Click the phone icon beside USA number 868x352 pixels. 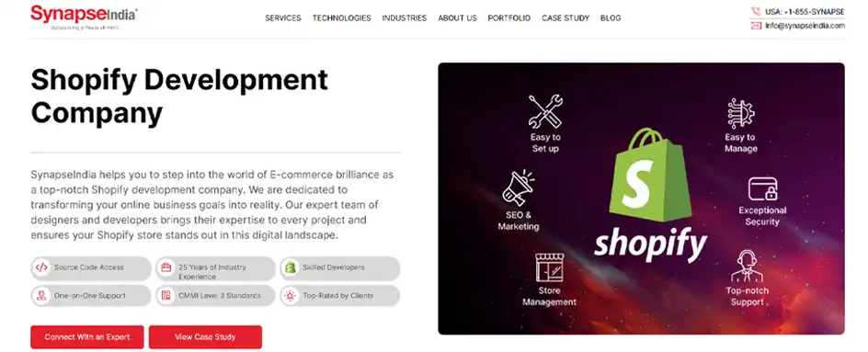tap(756, 11)
